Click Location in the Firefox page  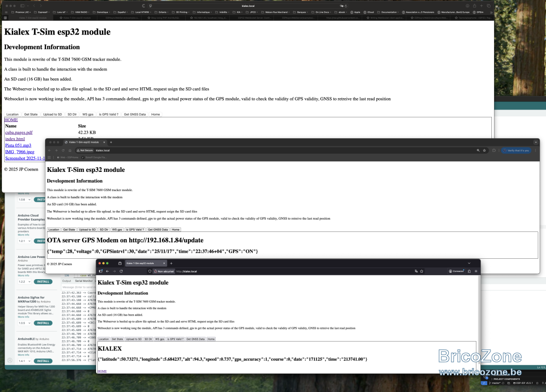[x=104, y=339]
